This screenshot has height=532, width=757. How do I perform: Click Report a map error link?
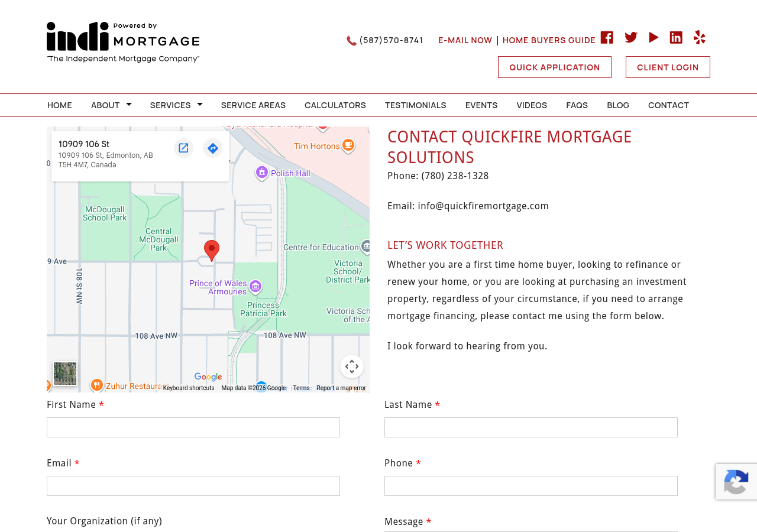(341, 388)
